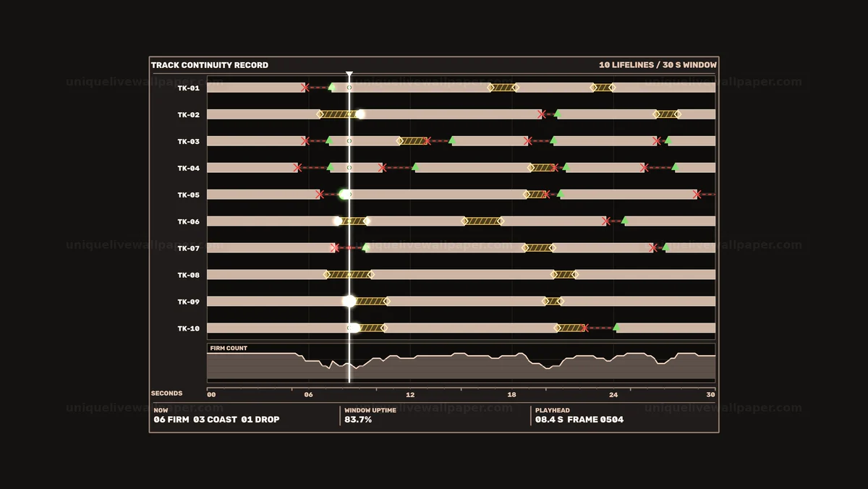
Task: Click the green reacquire triangle on TK-01
Action: click(332, 88)
